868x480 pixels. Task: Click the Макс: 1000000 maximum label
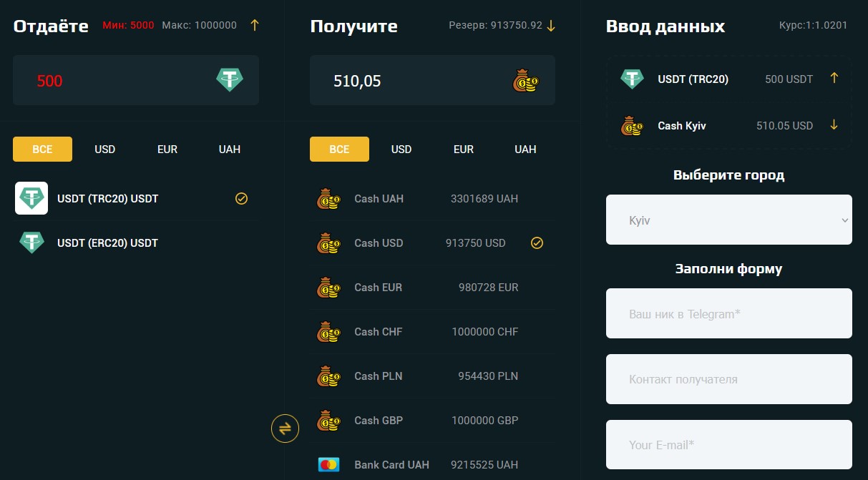200,25
